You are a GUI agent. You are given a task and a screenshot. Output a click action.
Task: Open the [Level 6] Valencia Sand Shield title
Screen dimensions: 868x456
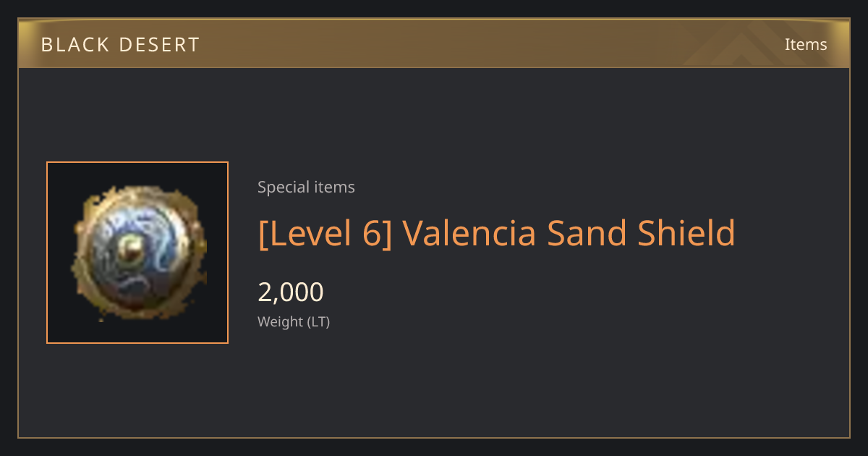[x=496, y=233]
